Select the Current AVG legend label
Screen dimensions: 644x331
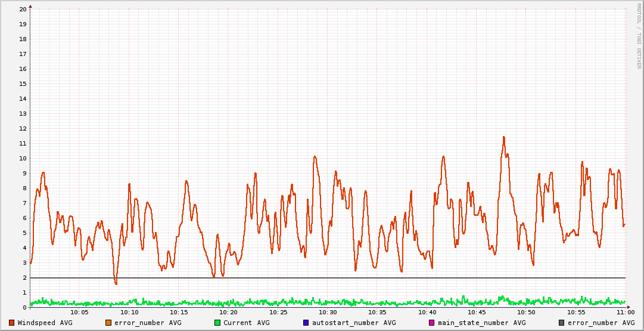point(246,323)
